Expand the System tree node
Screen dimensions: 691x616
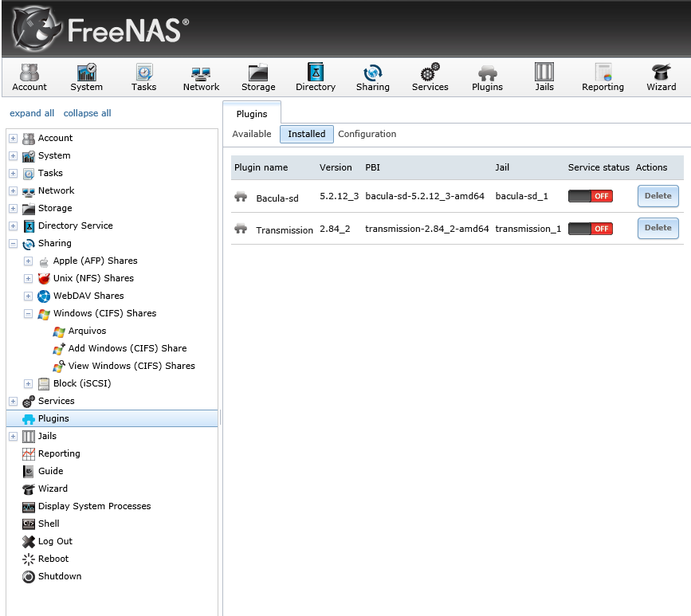tap(14, 156)
